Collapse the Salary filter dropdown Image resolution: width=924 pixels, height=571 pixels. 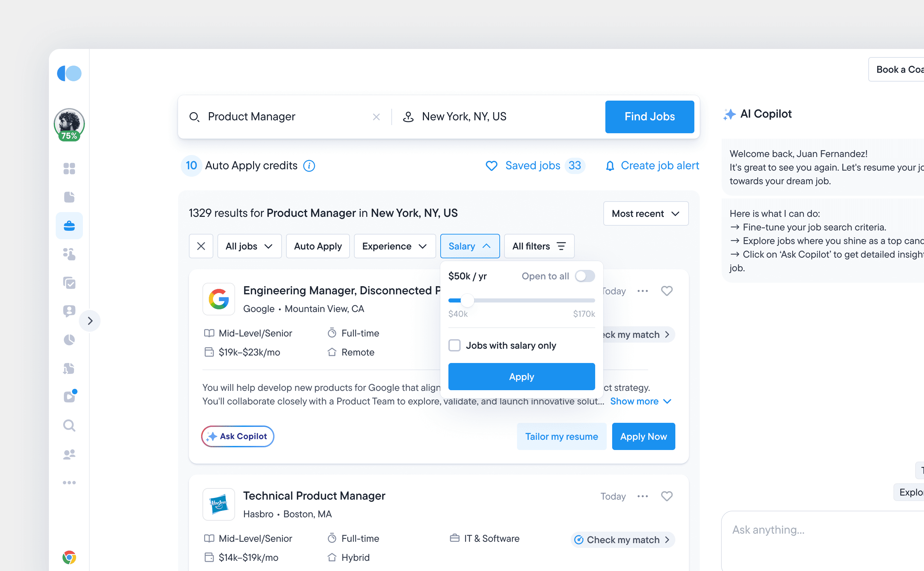point(469,246)
